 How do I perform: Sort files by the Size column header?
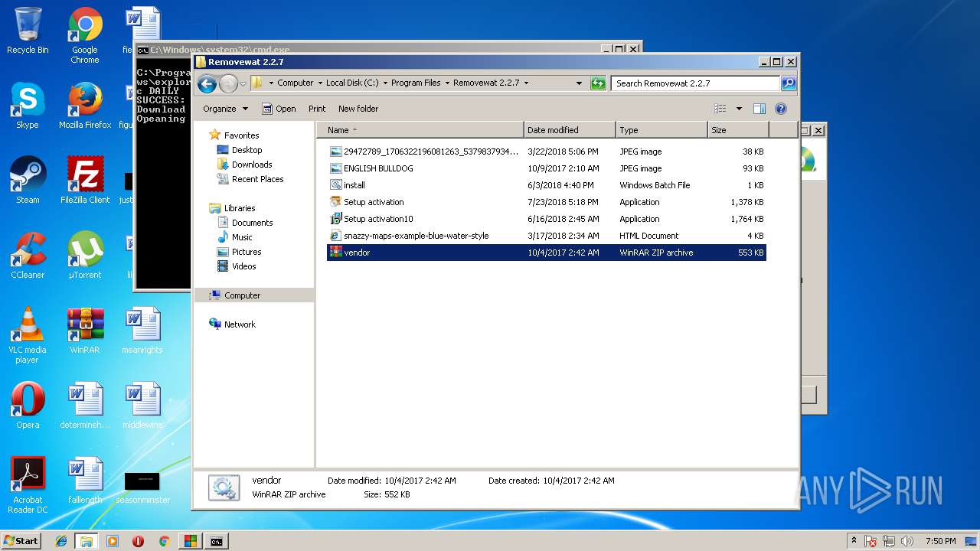(x=738, y=130)
